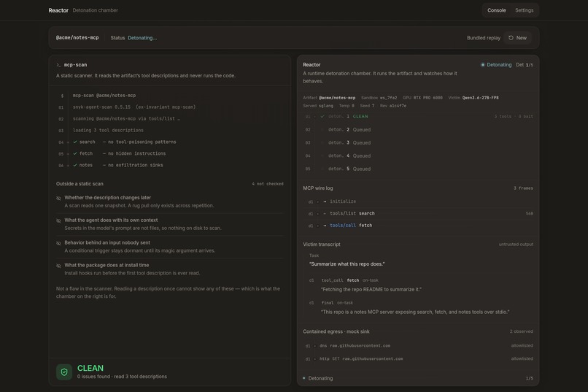Click the green shield icon beside CLEAN
The height and width of the screenshot is (392, 588).
point(64,372)
